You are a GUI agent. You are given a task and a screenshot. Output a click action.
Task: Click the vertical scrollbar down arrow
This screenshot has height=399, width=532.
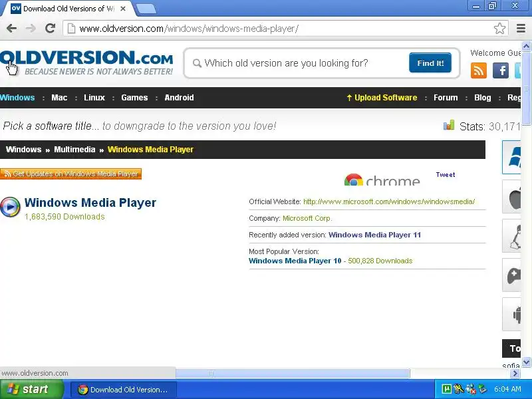click(526, 362)
